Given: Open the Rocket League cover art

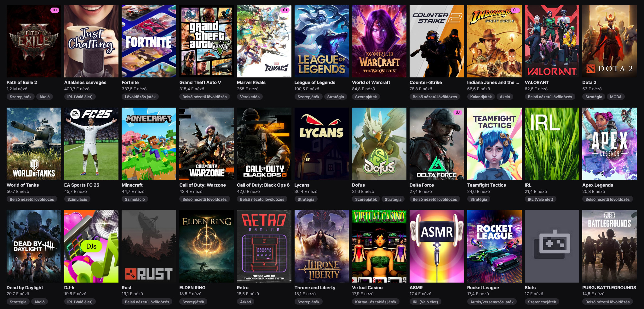Looking at the screenshot, I should click(494, 246).
